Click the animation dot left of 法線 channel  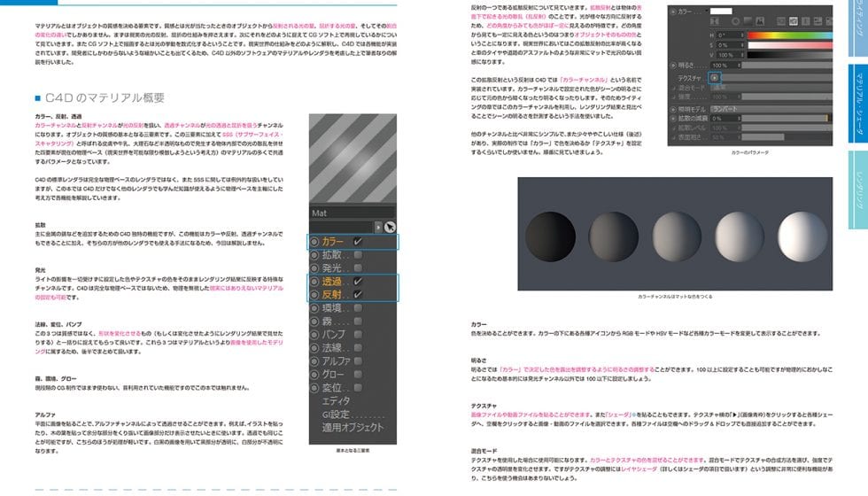(x=314, y=348)
